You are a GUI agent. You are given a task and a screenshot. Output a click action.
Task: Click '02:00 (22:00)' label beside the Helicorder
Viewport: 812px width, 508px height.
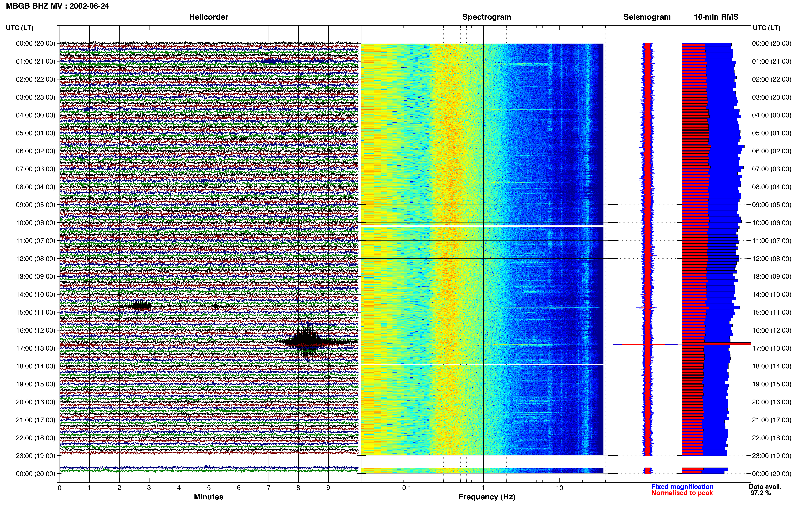(x=36, y=79)
